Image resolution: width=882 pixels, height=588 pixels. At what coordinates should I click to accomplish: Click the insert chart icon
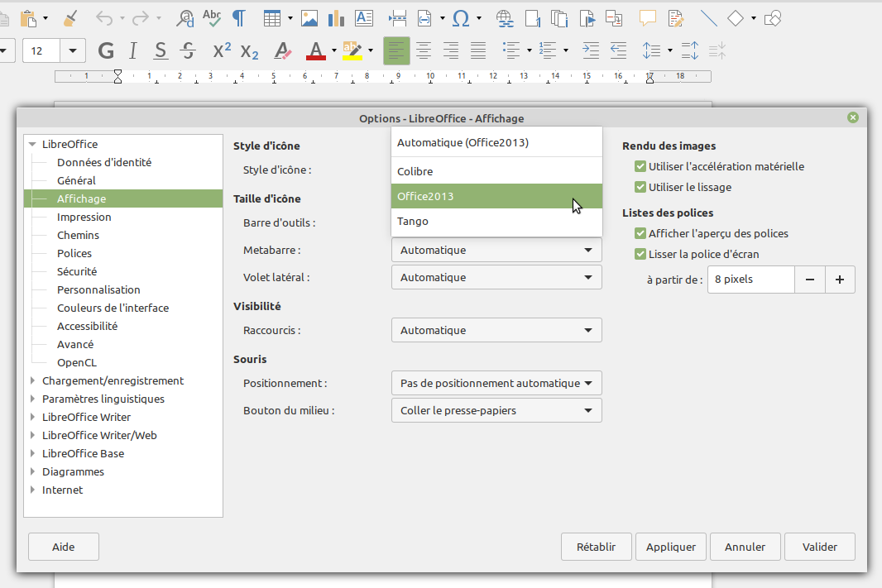pos(337,17)
